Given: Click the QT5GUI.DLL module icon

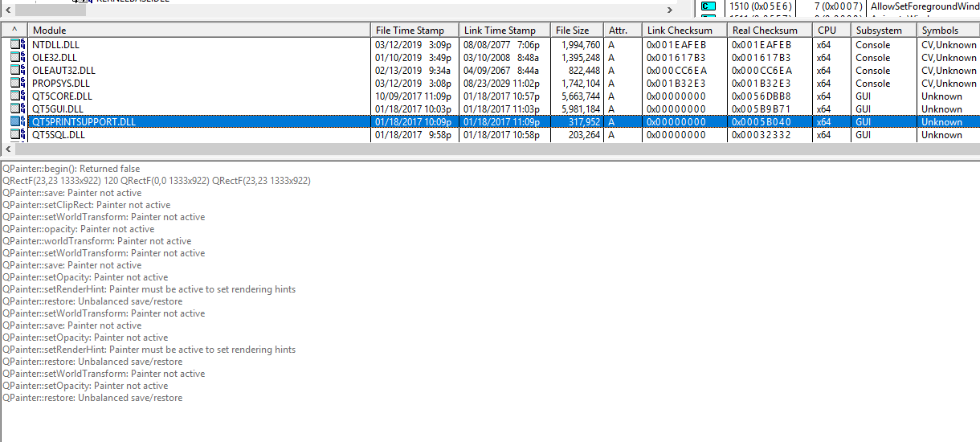Looking at the screenshot, I should coord(17,109).
